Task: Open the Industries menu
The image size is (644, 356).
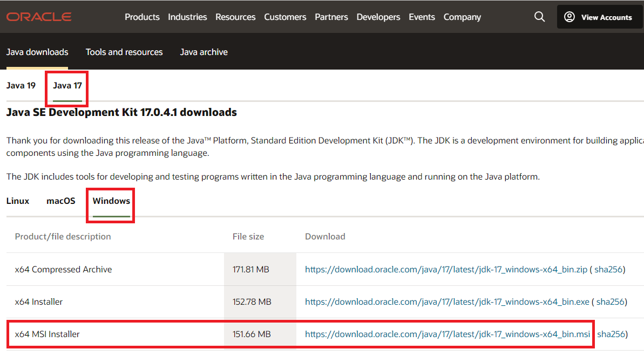Action: pos(187,17)
